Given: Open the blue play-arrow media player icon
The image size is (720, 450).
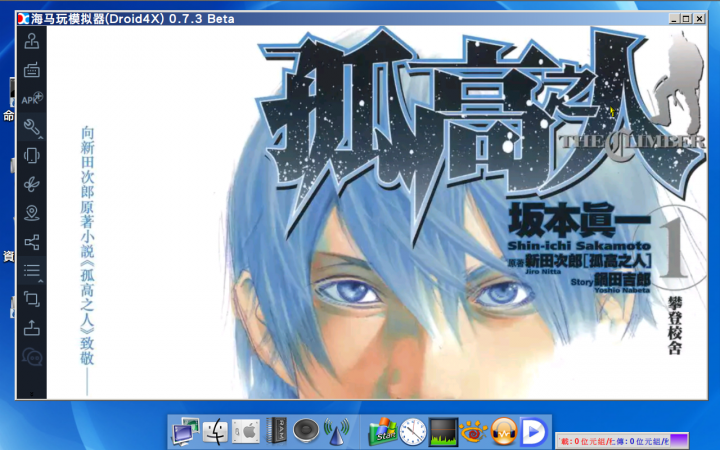Looking at the screenshot, I should (x=534, y=432).
